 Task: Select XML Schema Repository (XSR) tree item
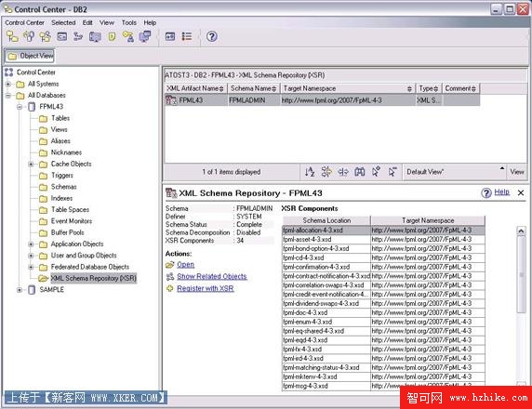point(94,279)
